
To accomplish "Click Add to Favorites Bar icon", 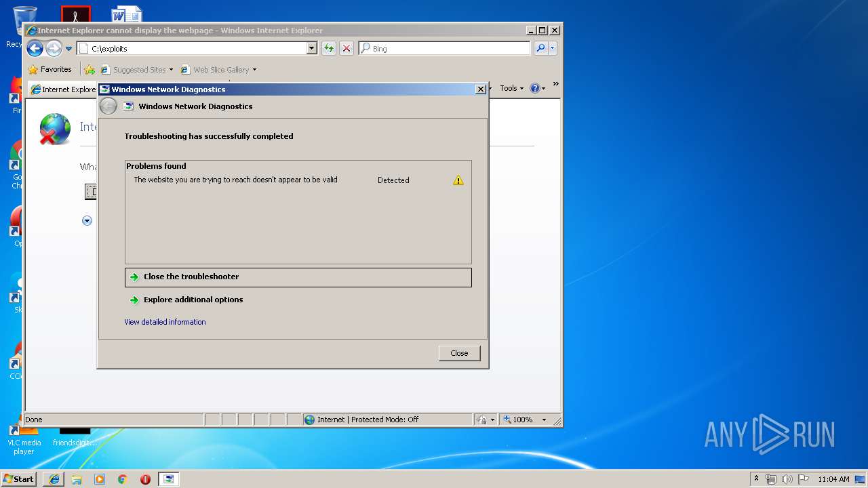I will click(x=90, y=70).
